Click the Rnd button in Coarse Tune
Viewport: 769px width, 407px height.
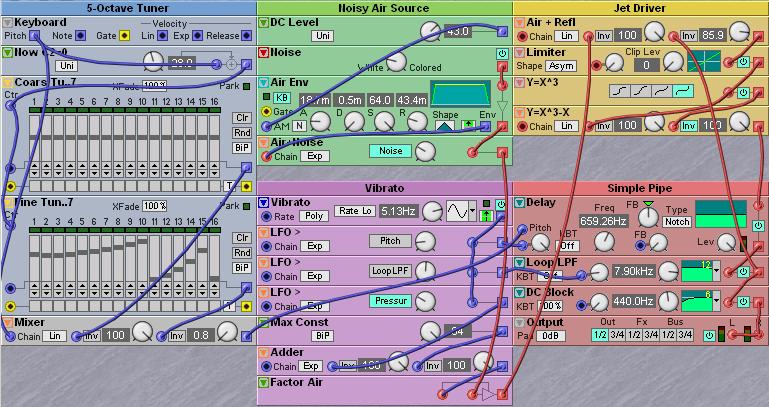(242, 133)
